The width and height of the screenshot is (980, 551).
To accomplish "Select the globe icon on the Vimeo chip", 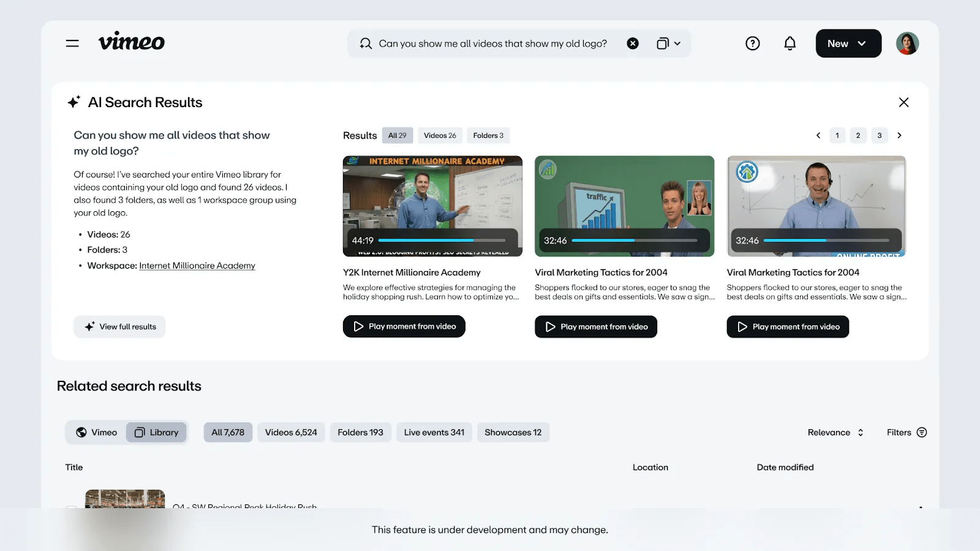I will click(81, 432).
